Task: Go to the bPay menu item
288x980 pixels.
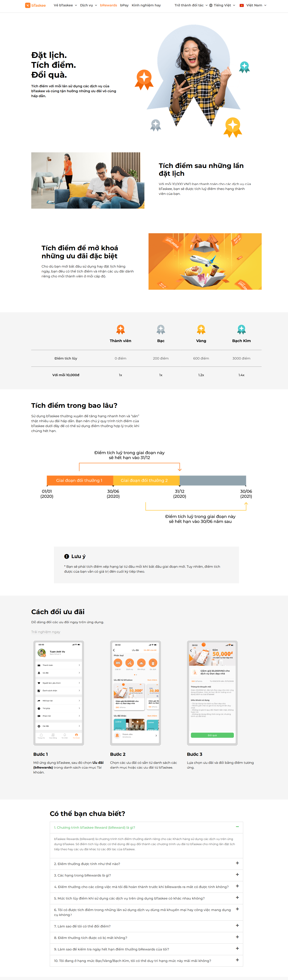Action: [x=124, y=5]
